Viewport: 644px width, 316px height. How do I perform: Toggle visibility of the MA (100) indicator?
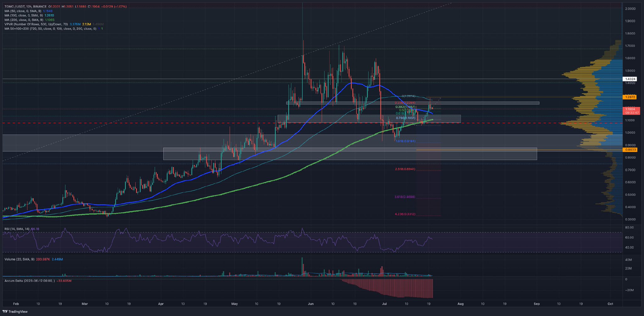pyautogui.click(x=25, y=15)
